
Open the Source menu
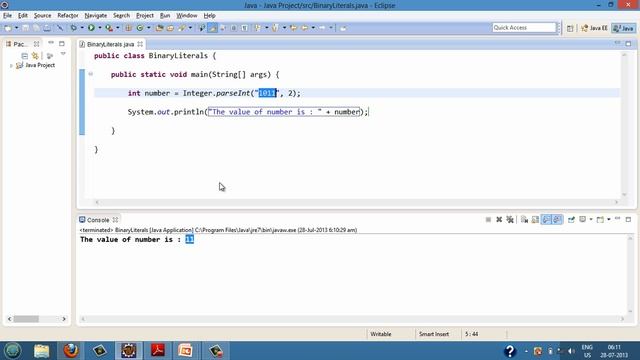click(42, 16)
